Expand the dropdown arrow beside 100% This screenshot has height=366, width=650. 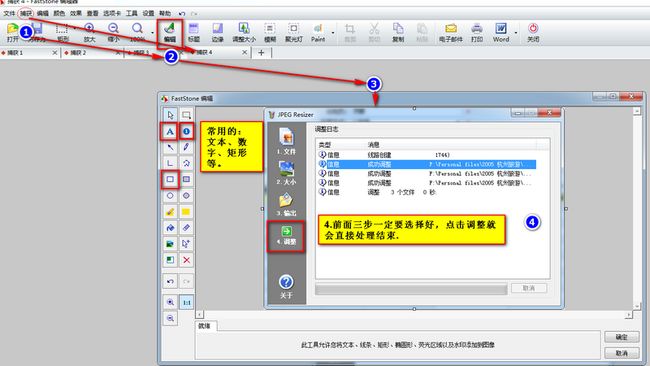point(153,32)
